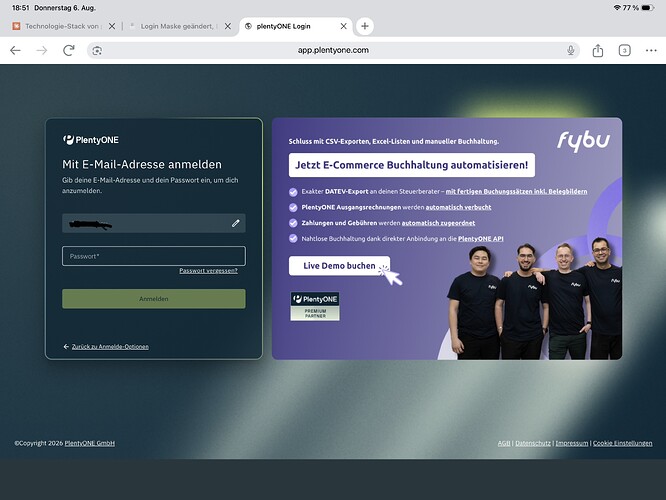Screen dimensions: 666x500
Task: Click the Schluss mit CSV-Exporten banner text
Action: click(x=394, y=141)
